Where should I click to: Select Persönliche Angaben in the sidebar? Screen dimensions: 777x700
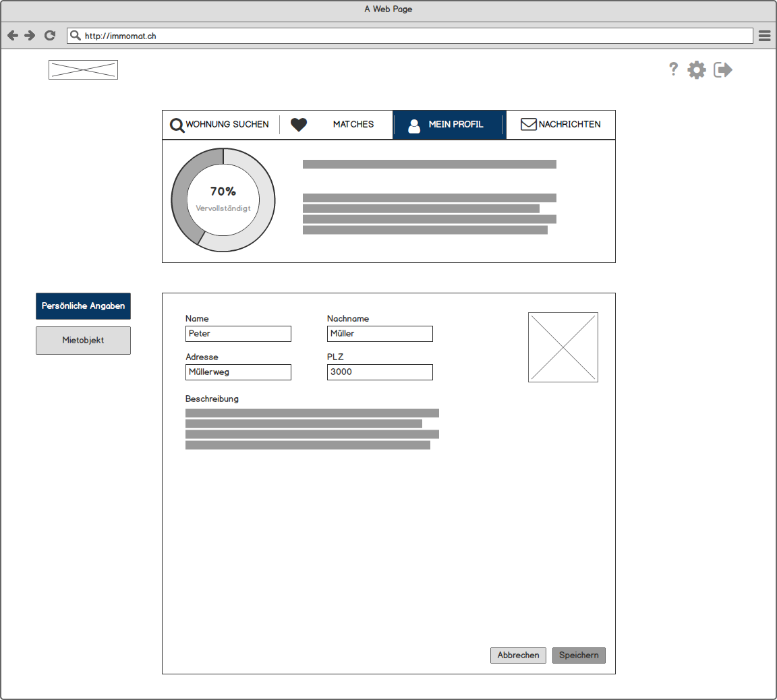tap(83, 306)
